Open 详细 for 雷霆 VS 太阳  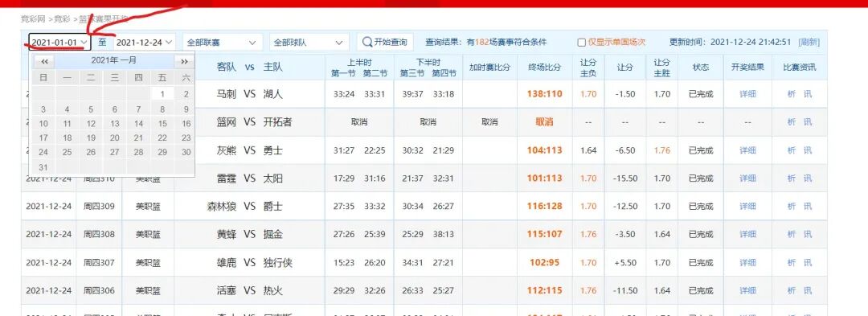tap(747, 179)
